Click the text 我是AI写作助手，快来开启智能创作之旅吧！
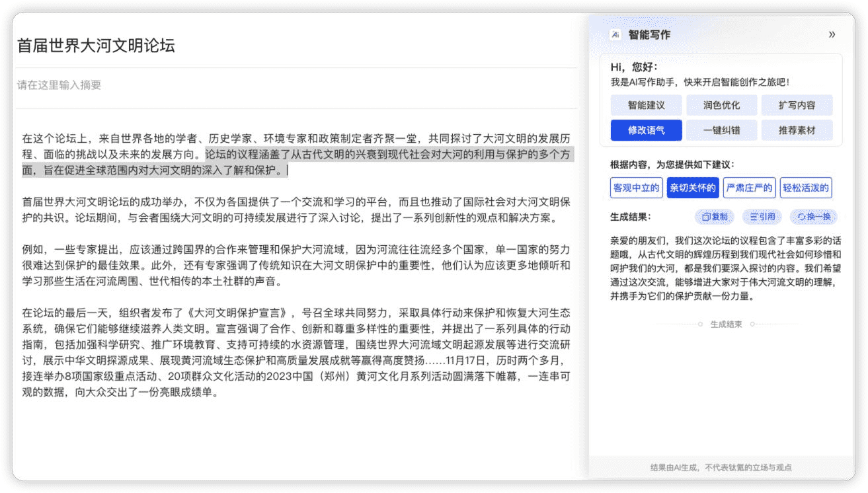 (700, 83)
